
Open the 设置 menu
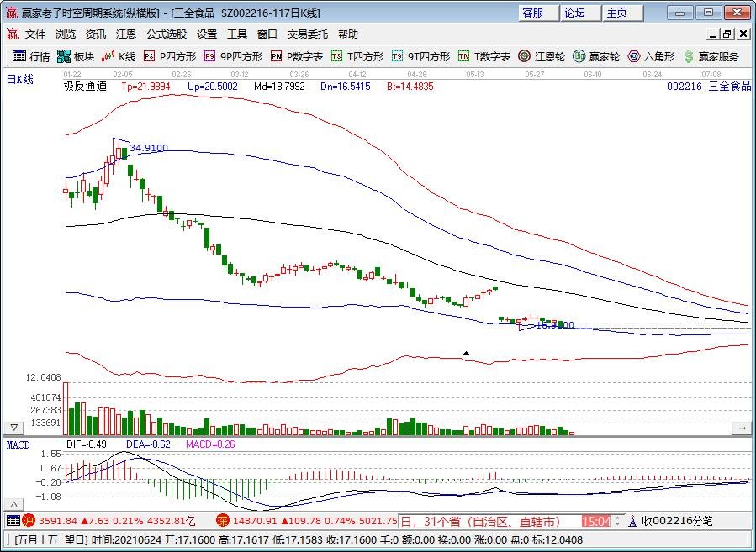(x=207, y=34)
